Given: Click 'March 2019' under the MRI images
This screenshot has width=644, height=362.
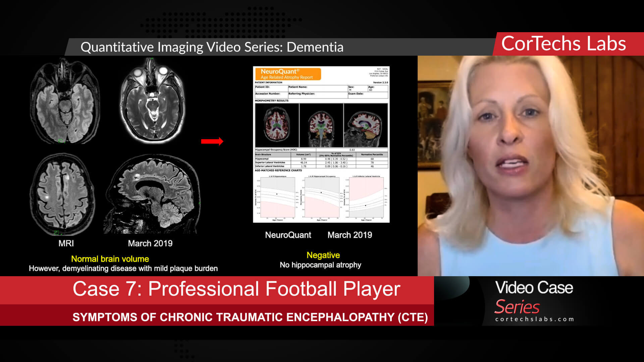Looking at the screenshot, I should [150, 243].
